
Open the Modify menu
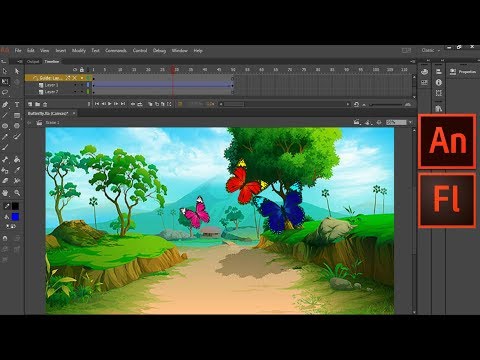point(79,51)
